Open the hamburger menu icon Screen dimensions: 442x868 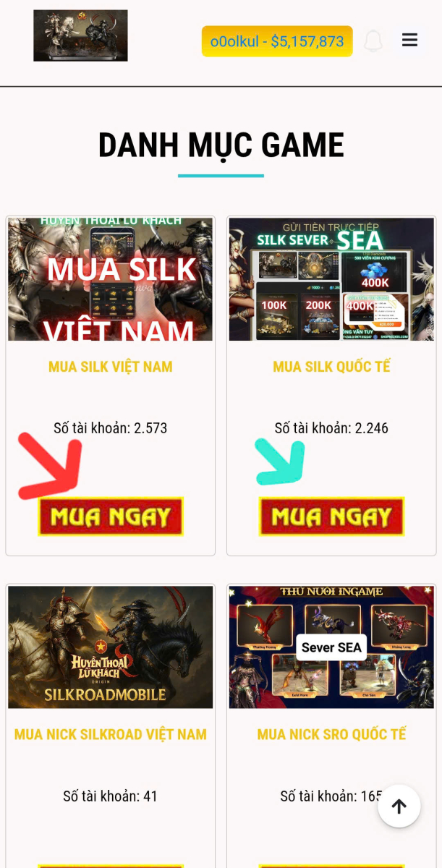click(409, 41)
